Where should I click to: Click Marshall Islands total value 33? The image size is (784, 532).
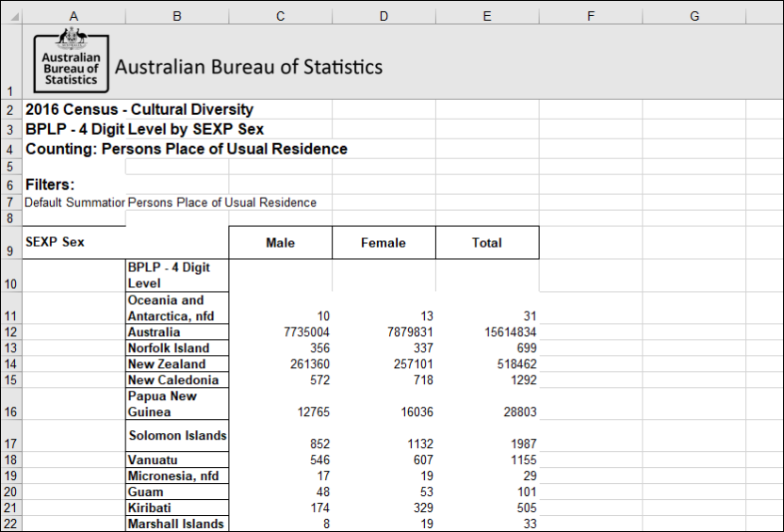[530, 524]
